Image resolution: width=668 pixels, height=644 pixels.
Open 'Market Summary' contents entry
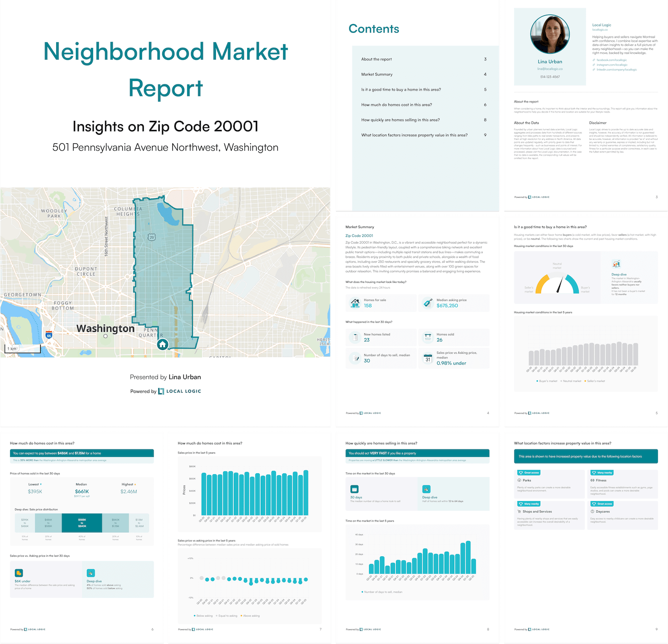point(424,74)
